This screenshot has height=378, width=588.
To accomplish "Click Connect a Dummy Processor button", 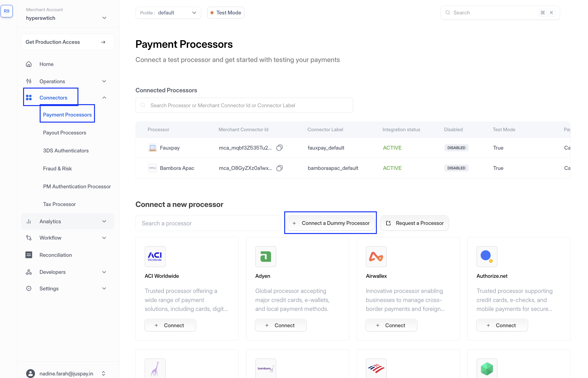I will 330,223.
